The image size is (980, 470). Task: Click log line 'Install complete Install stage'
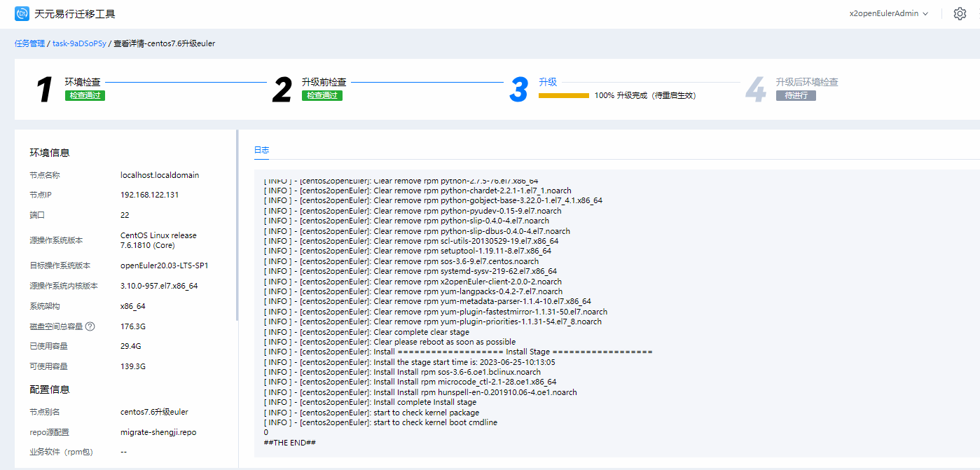(x=370, y=402)
